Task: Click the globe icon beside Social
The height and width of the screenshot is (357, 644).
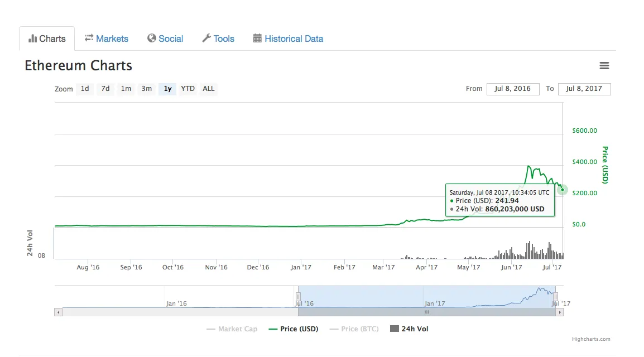Action: point(152,38)
